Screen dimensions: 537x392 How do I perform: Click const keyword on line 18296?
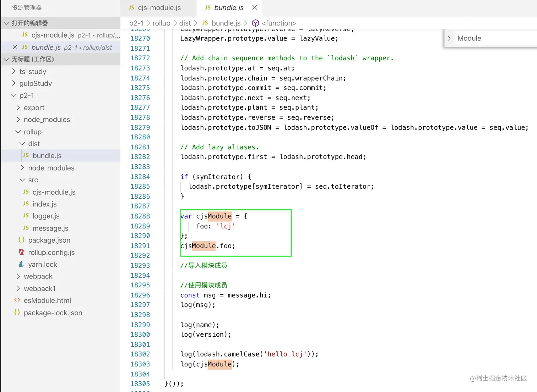[x=190, y=295]
